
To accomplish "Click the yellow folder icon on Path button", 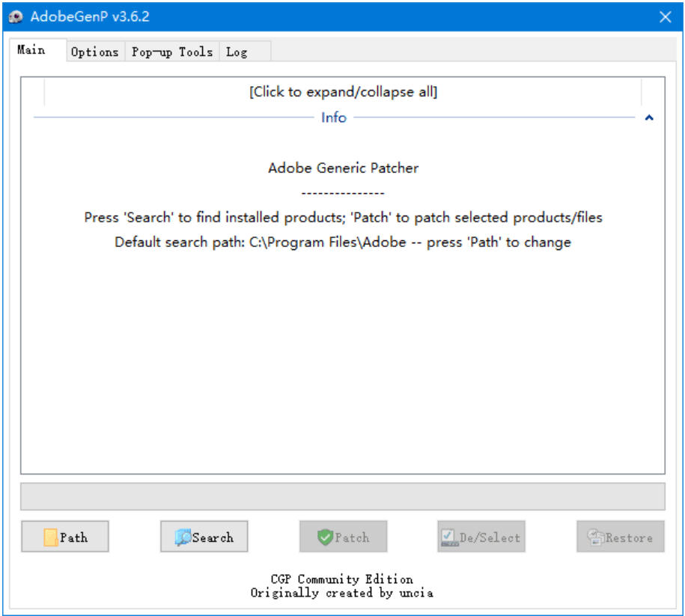I will [x=51, y=537].
